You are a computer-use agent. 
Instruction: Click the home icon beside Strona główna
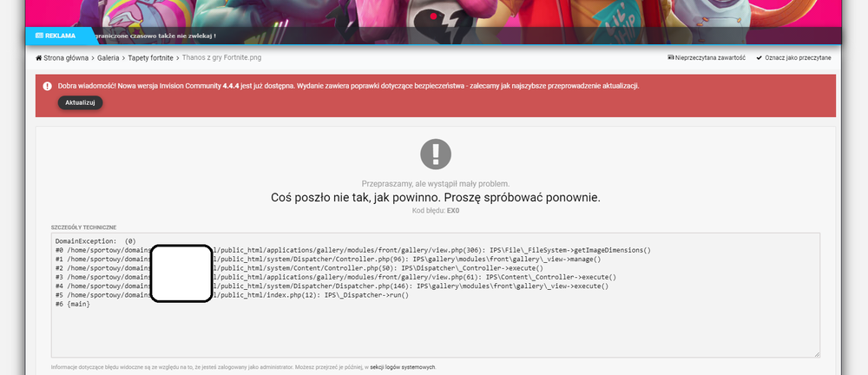(x=39, y=58)
